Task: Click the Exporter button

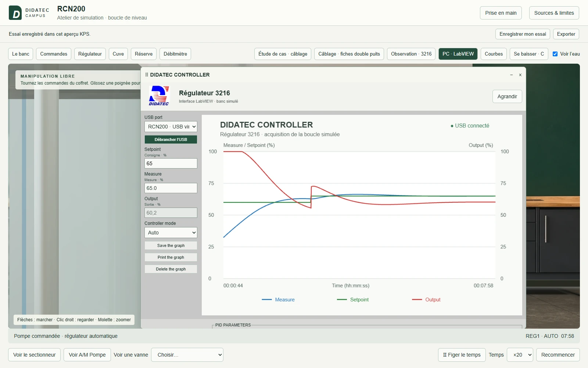Action: (566, 34)
